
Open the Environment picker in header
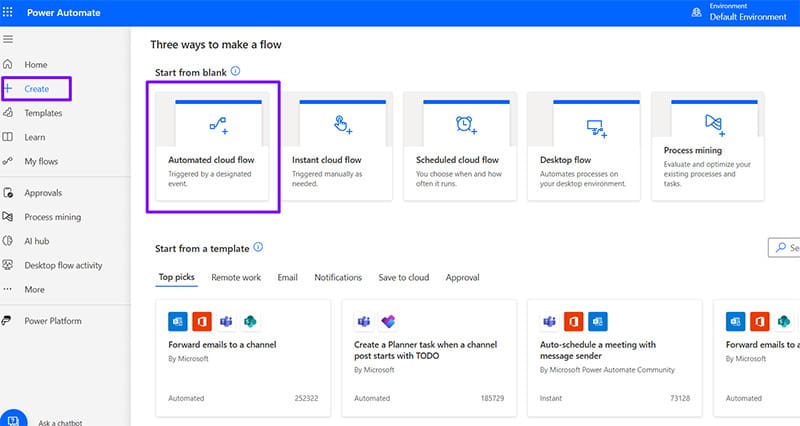pyautogui.click(x=743, y=12)
